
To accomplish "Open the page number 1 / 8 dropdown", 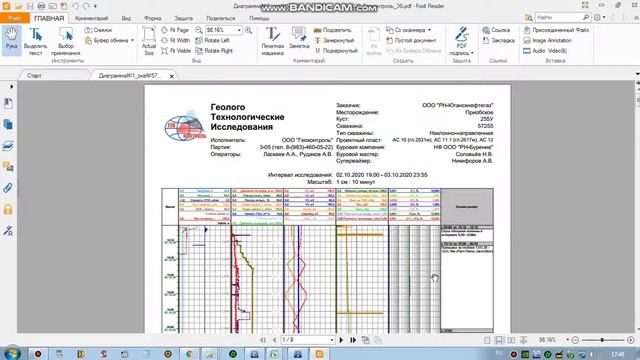I will (x=332, y=340).
